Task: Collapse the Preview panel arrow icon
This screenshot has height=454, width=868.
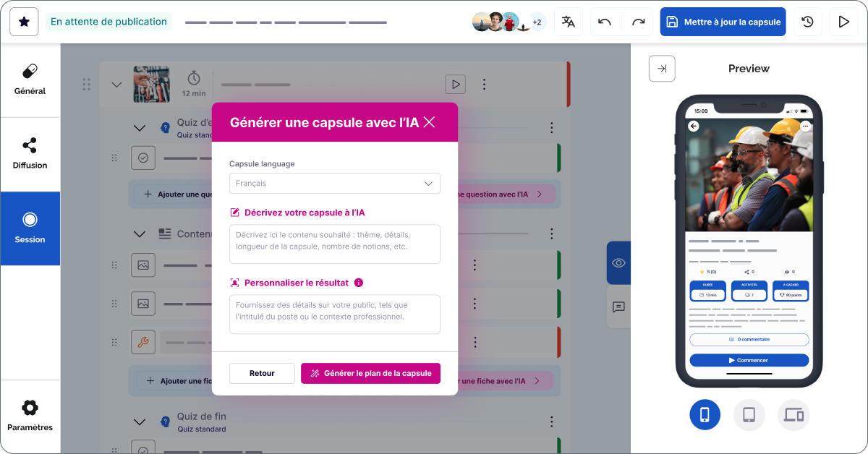Action: click(x=662, y=69)
